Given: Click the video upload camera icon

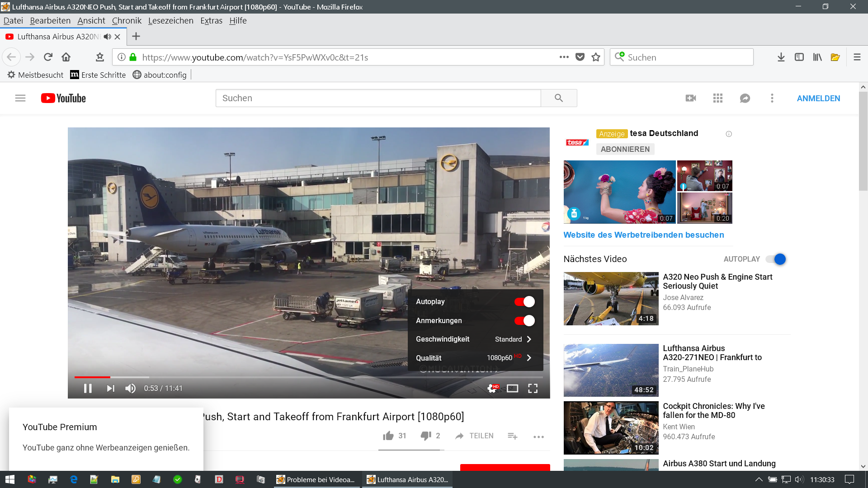Looking at the screenshot, I should click(x=690, y=98).
